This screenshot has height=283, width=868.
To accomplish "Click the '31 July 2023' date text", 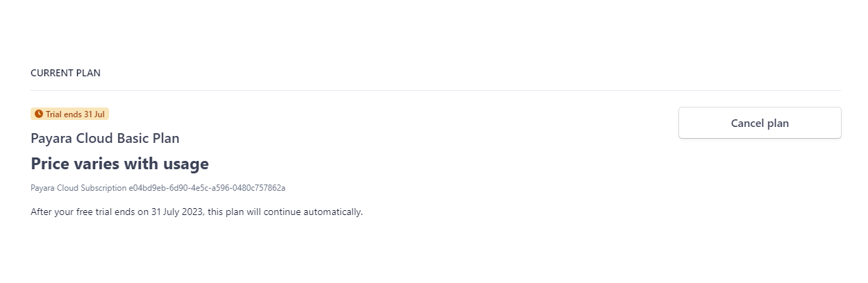I will 178,212.
